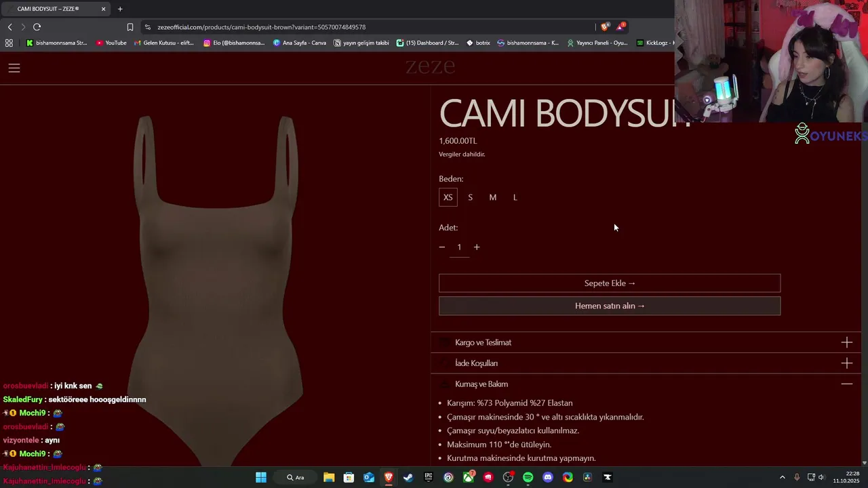Select size S

click(470, 197)
